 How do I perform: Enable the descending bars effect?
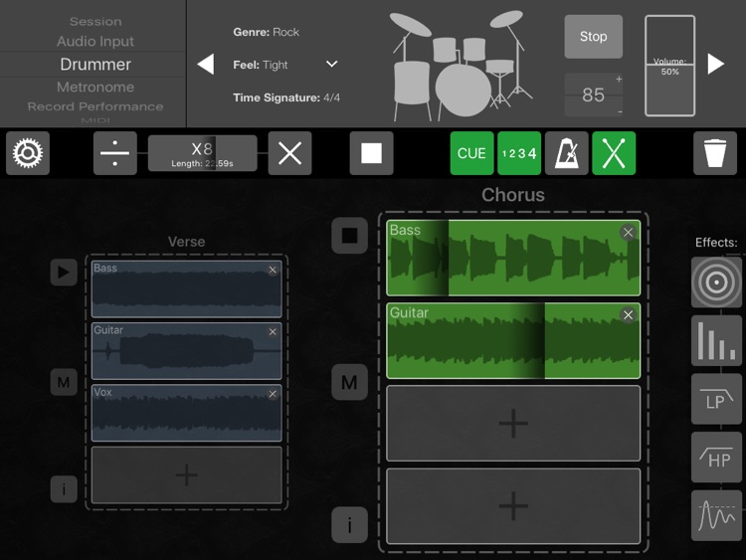click(716, 340)
